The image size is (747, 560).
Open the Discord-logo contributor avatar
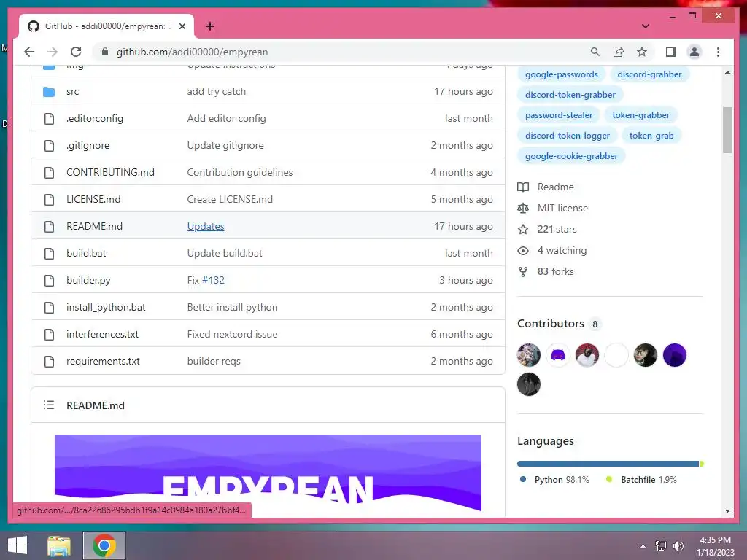point(558,355)
